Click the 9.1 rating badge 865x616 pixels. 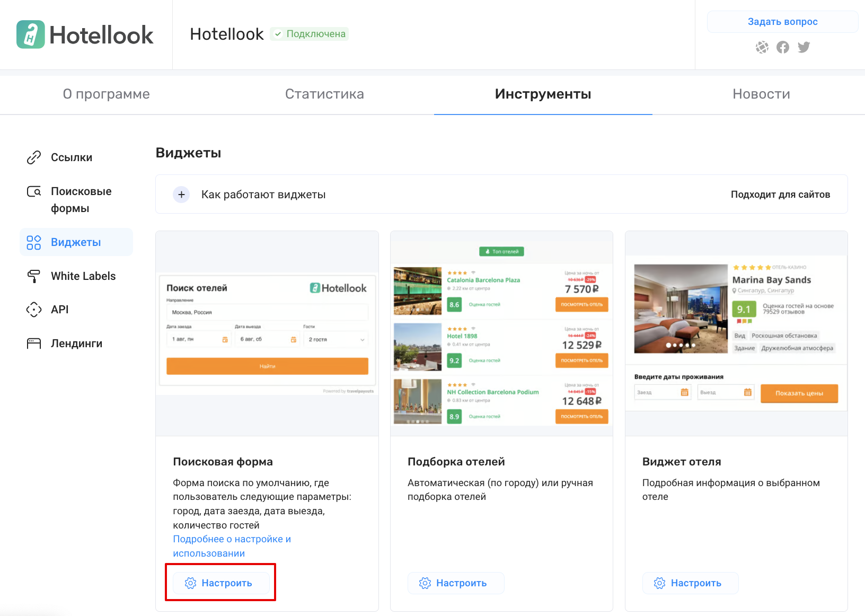click(x=744, y=309)
